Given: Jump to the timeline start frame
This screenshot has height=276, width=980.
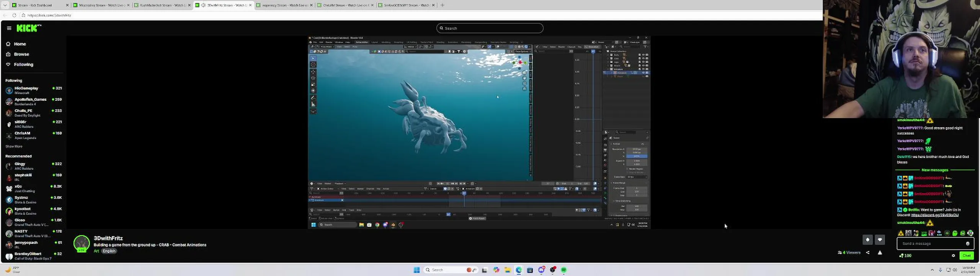Looking at the screenshot, I should tap(438, 184).
